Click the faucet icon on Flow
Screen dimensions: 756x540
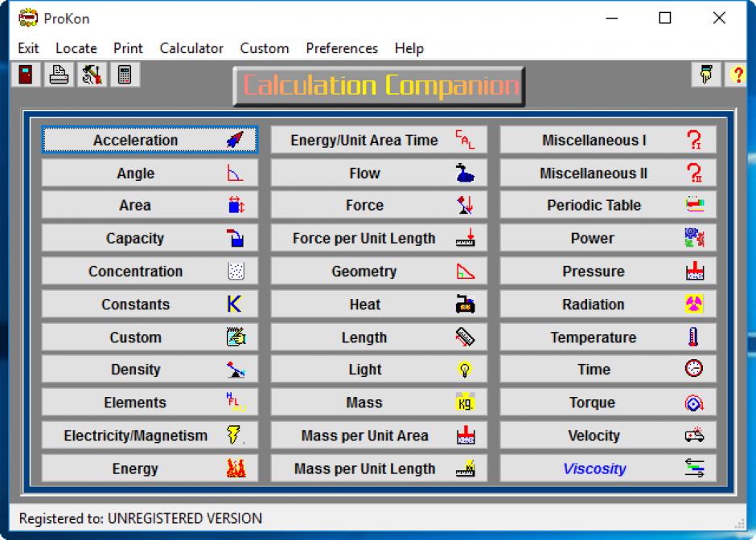pos(465,173)
